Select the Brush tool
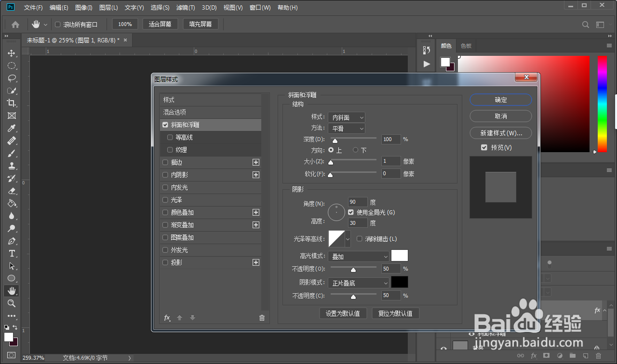The width and height of the screenshot is (617, 364). pos(12,153)
